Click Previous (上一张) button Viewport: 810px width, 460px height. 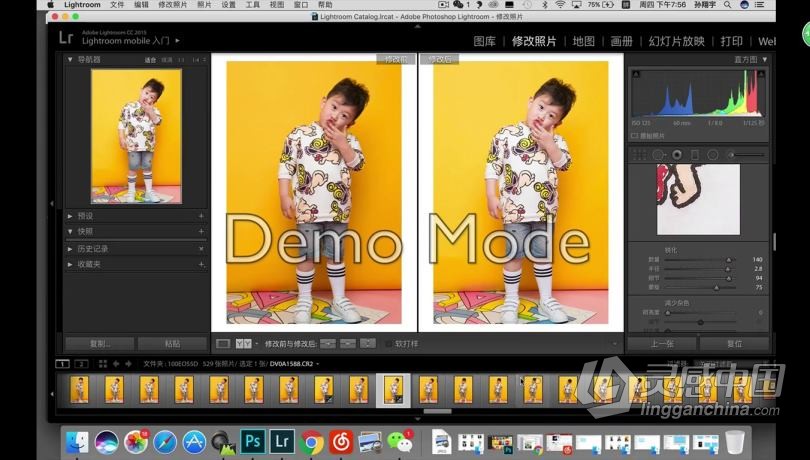(x=662, y=344)
